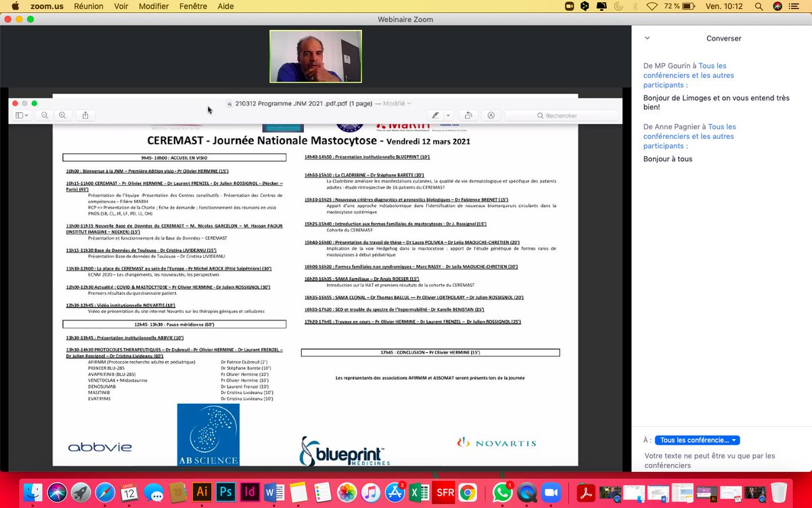
Task: Click the speaker's webcam video thumbnail
Action: [315, 56]
